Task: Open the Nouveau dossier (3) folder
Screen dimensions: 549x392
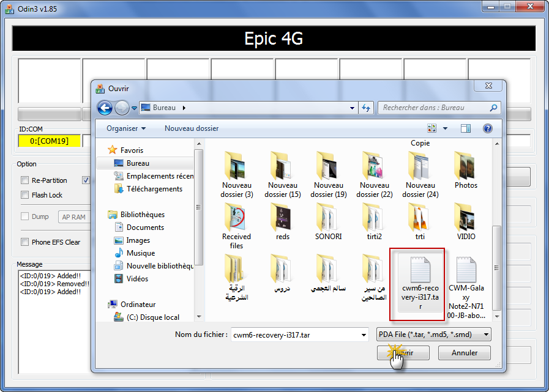Action: 236,174
